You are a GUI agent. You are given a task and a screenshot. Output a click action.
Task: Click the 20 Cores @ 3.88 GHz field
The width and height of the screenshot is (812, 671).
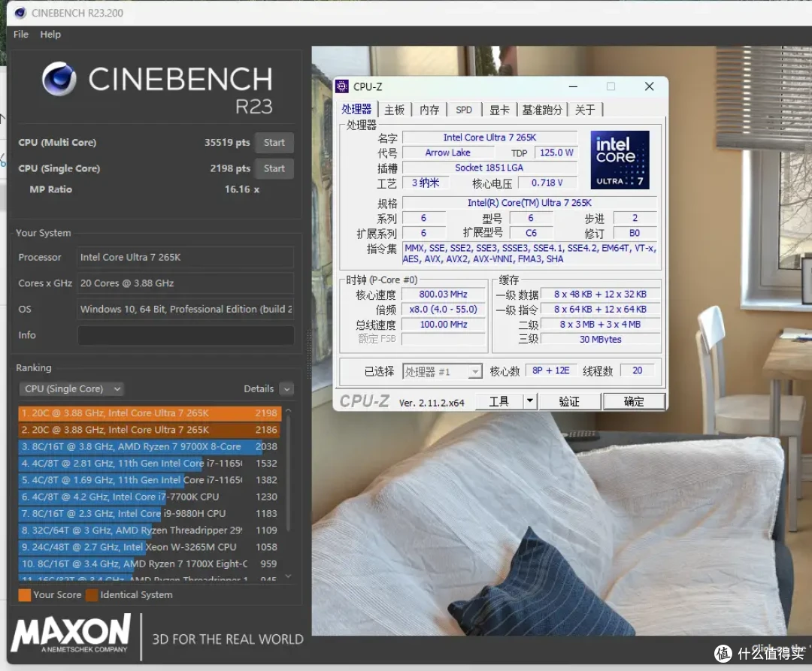tap(186, 283)
